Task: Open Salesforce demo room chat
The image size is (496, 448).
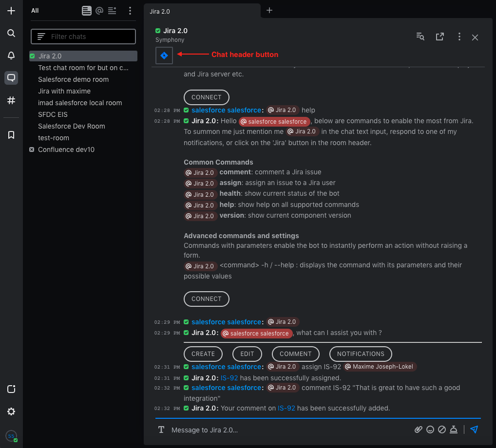Action: (x=83, y=79)
